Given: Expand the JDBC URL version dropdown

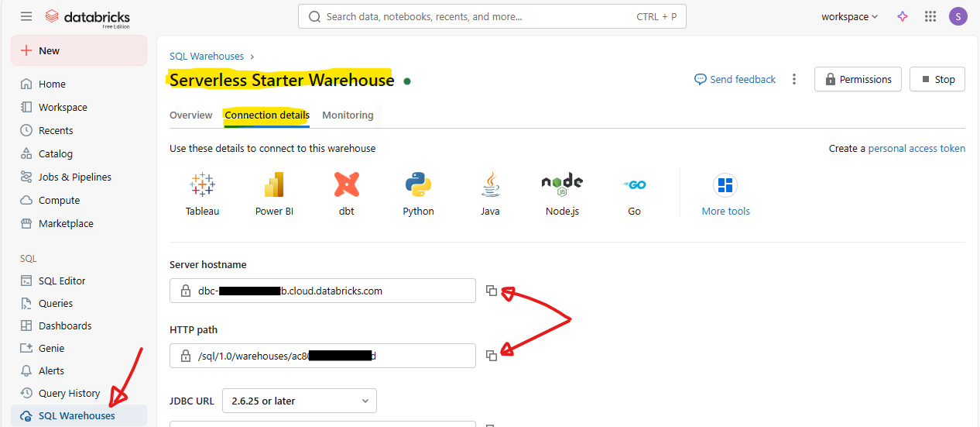Looking at the screenshot, I should (300, 401).
